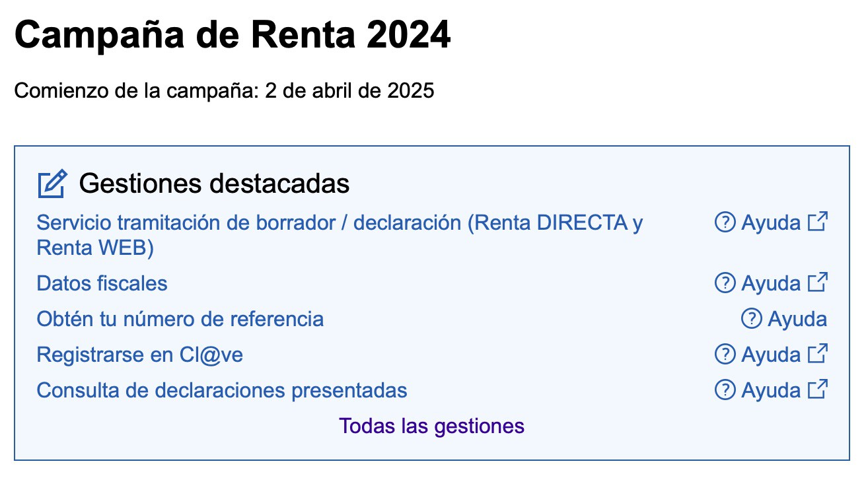
Task: Click the Gestiones destacadas heading
Action: (x=214, y=184)
